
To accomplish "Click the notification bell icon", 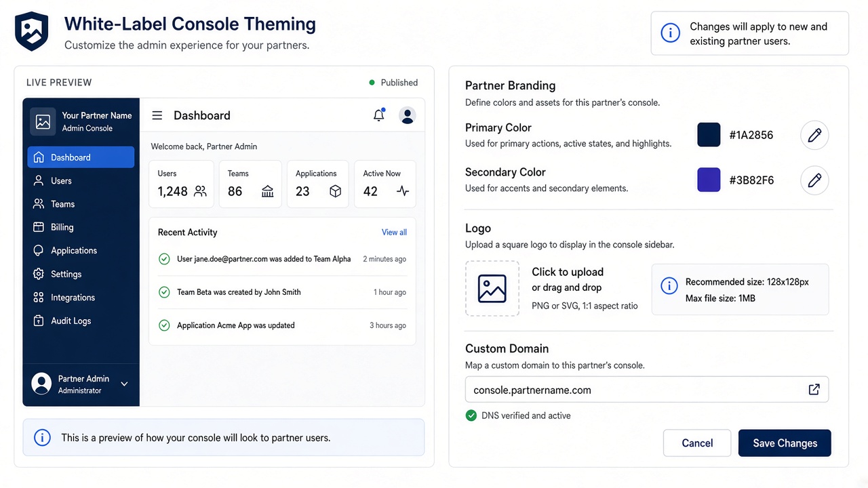I will pyautogui.click(x=379, y=115).
